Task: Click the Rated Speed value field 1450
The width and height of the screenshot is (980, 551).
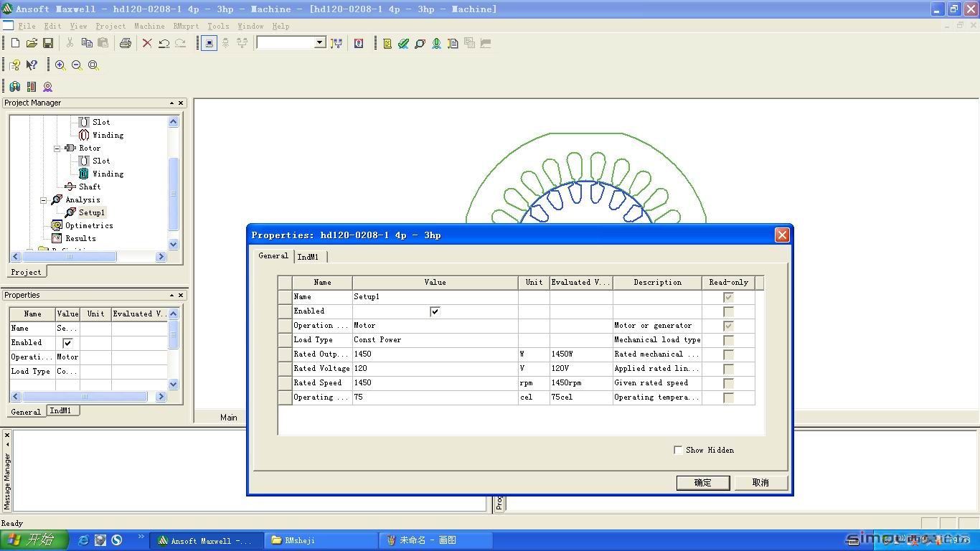Action: (435, 383)
